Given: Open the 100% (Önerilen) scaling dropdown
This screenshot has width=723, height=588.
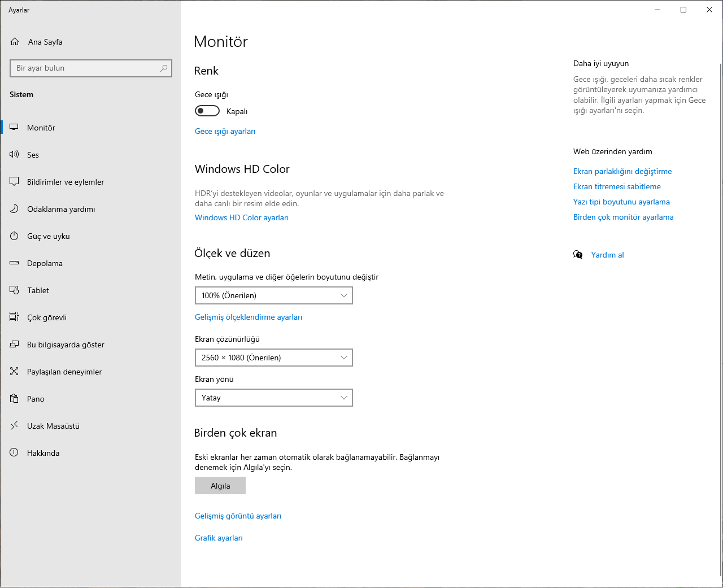Looking at the screenshot, I should click(273, 295).
